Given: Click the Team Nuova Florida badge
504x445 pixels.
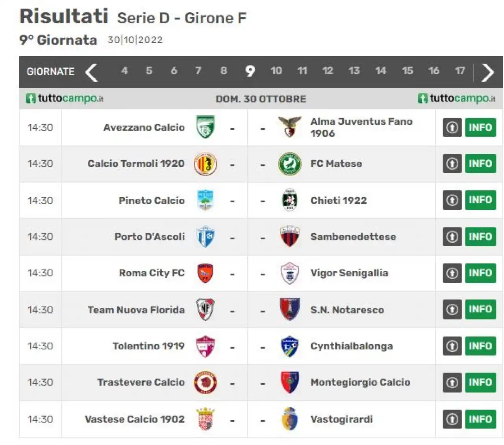Looking at the screenshot, I should pyautogui.click(x=205, y=310).
